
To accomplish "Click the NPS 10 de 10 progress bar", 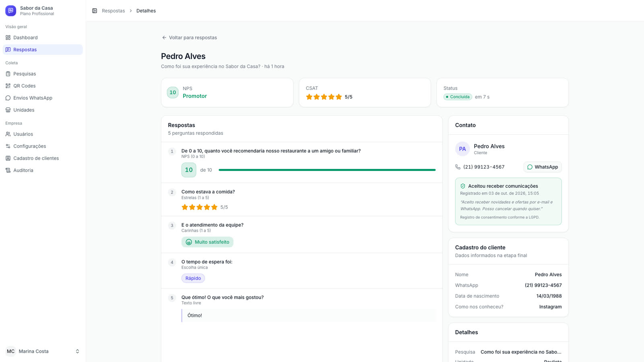I will coord(327,170).
